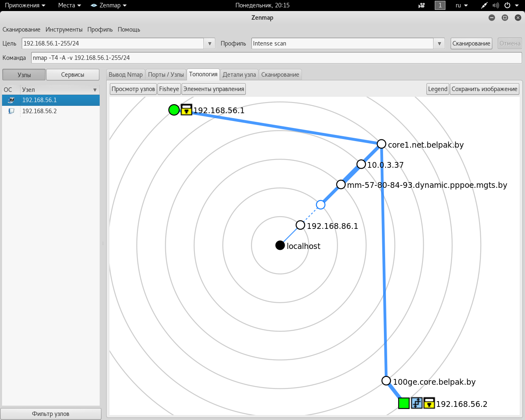The width and height of the screenshot is (525, 420).
Task: Open the Цель target dropdown arrow
Action: pos(210,43)
